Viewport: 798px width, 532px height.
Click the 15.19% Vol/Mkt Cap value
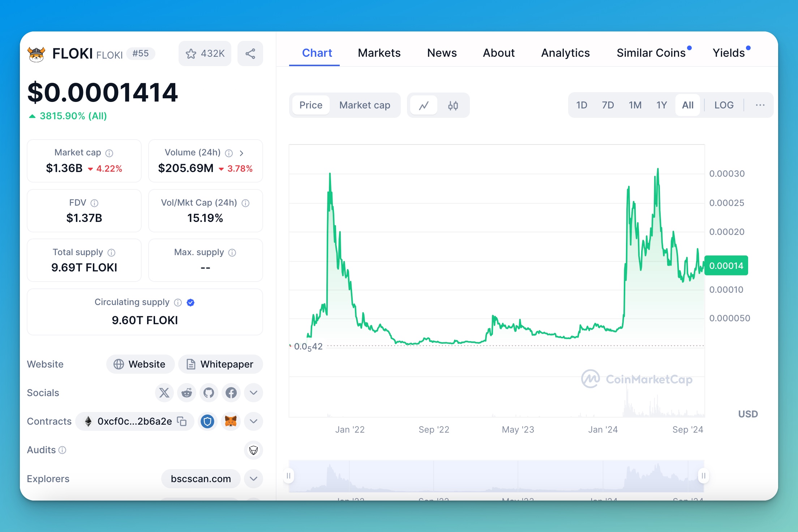click(x=205, y=218)
